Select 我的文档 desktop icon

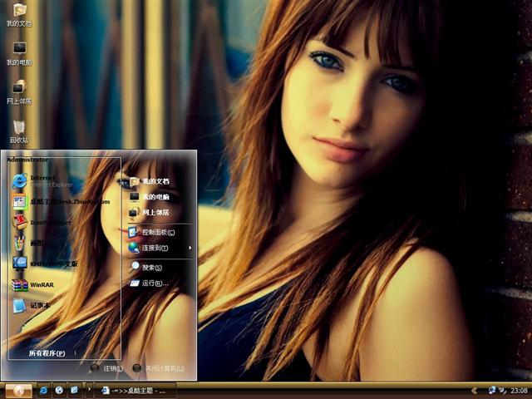(x=19, y=15)
